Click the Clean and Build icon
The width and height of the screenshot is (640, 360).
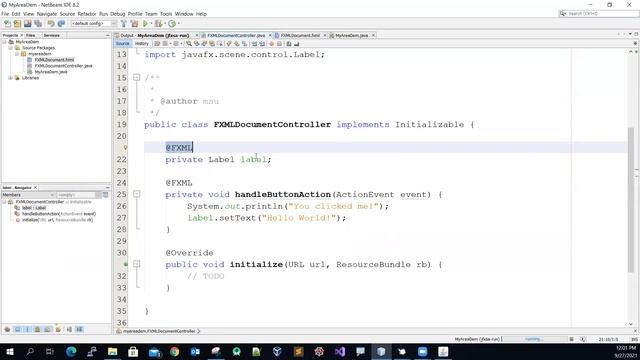pyautogui.click(x=134, y=24)
